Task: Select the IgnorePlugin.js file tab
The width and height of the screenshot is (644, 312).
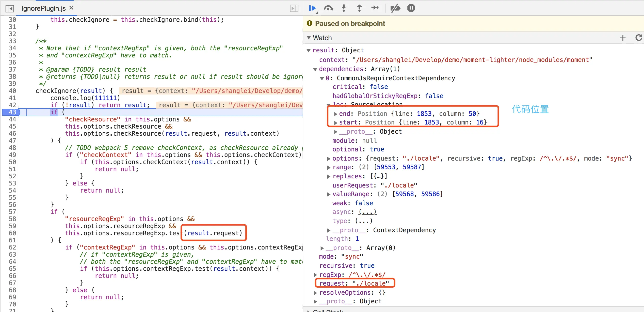Action: point(43,8)
